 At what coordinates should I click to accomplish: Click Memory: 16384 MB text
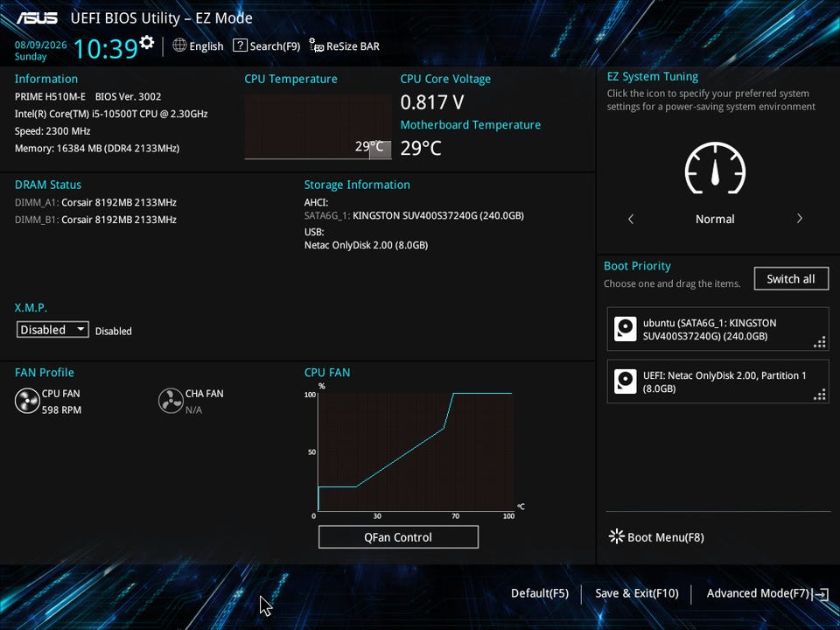pyautogui.click(x=97, y=148)
